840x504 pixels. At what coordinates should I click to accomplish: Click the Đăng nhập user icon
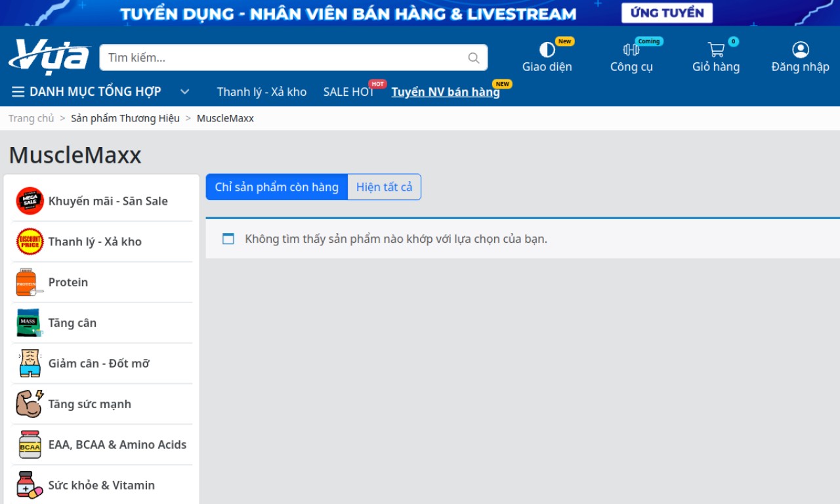click(x=801, y=50)
